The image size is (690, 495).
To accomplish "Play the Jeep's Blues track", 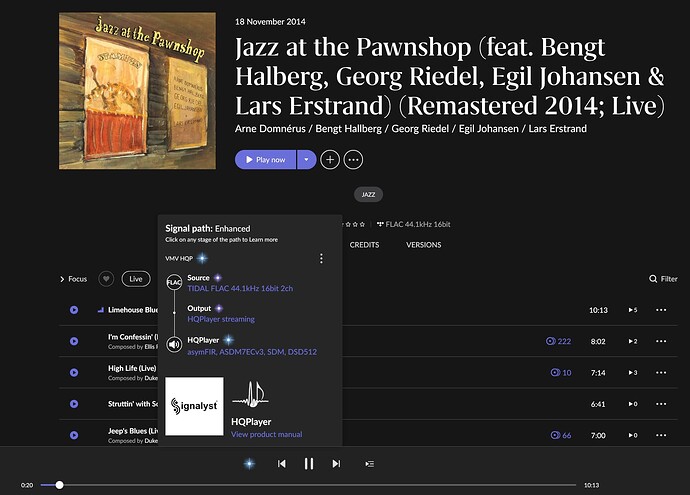I will click(74, 435).
